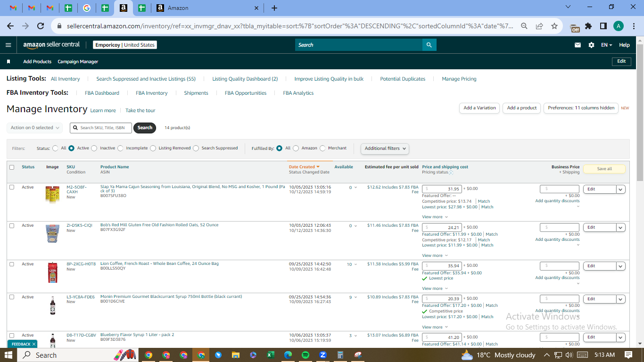Screen dimensions: 644x362
Task: Reload the page
Action: click(41, 26)
